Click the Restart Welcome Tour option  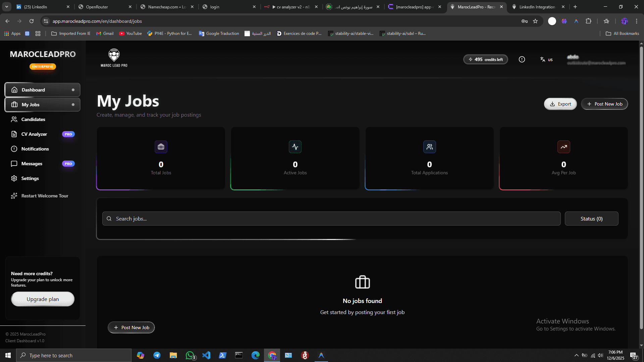click(44, 195)
